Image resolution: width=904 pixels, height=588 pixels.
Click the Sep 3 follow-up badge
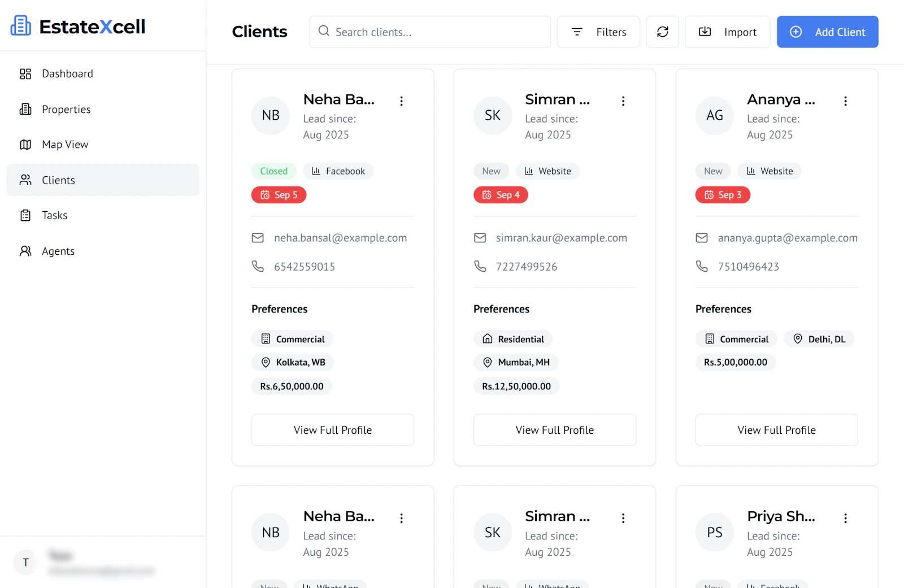[723, 195]
